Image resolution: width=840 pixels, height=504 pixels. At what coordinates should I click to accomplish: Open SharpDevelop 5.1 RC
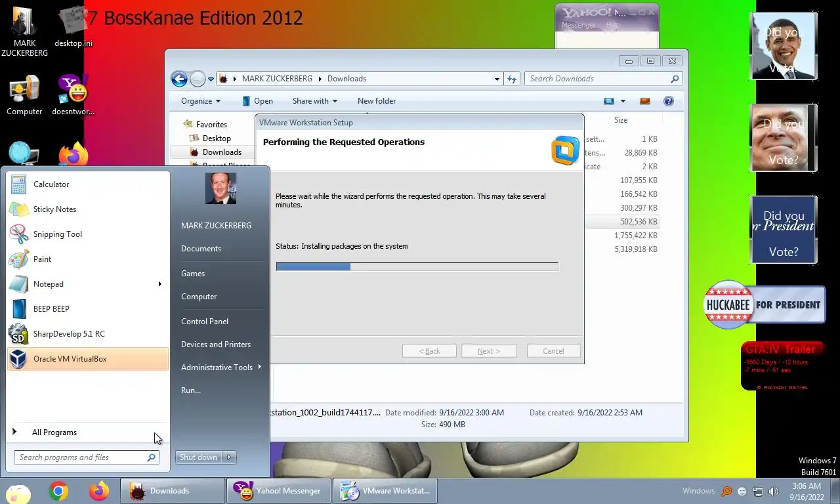(x=88, y=334)
